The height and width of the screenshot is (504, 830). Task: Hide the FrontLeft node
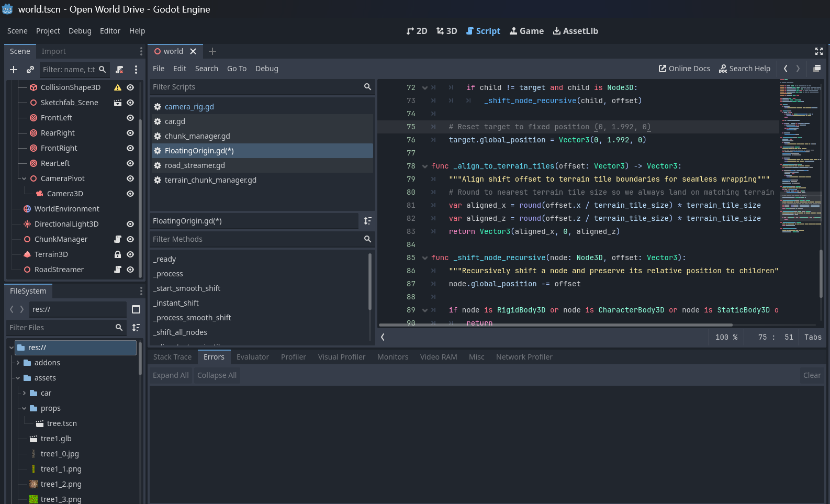point(130,118)
